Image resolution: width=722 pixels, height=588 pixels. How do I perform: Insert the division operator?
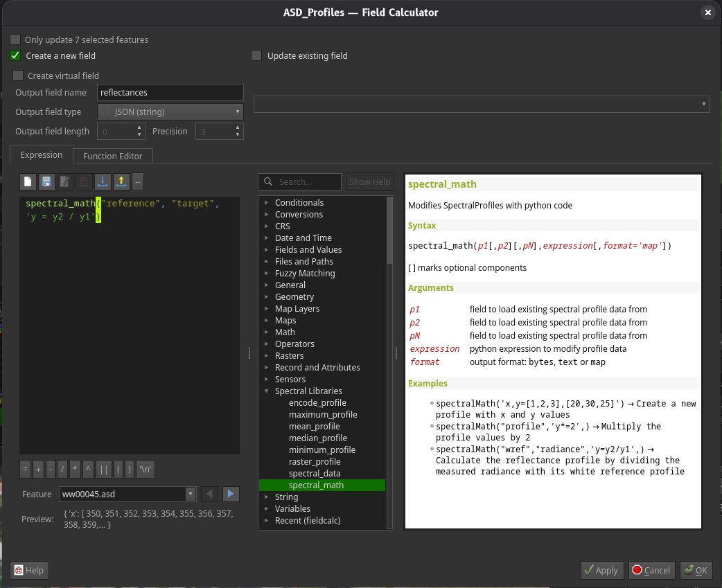(62, 470)
